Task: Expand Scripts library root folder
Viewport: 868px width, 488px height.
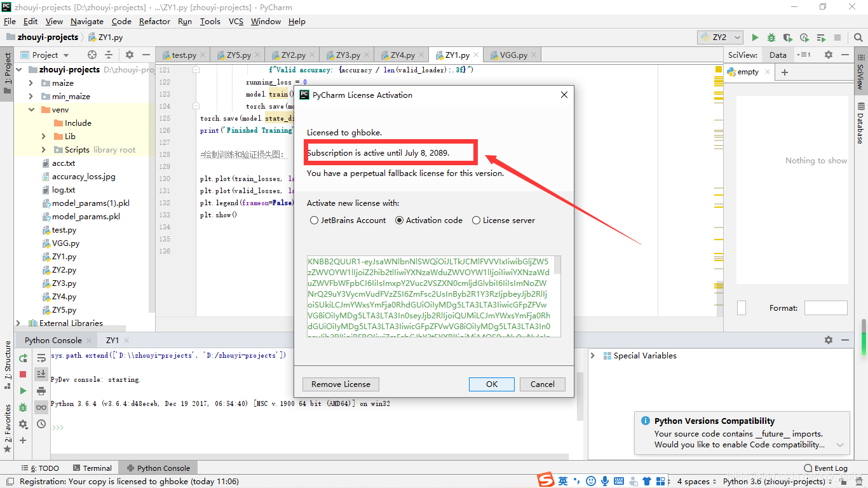Action: coord(44,150)
